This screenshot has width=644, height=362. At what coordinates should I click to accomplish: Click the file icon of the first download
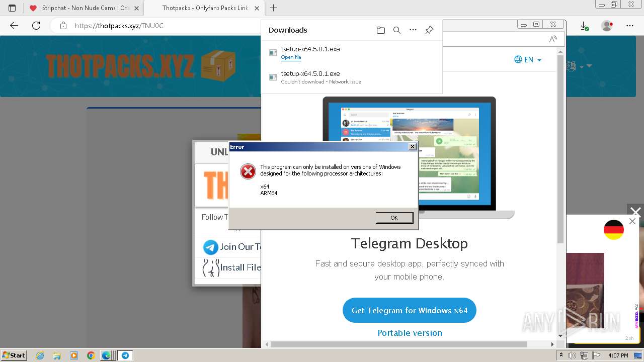273,52
